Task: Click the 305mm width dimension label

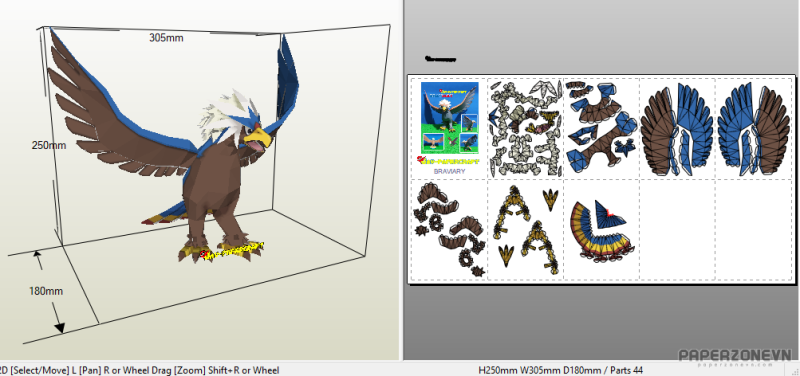Action: (166, 38)
